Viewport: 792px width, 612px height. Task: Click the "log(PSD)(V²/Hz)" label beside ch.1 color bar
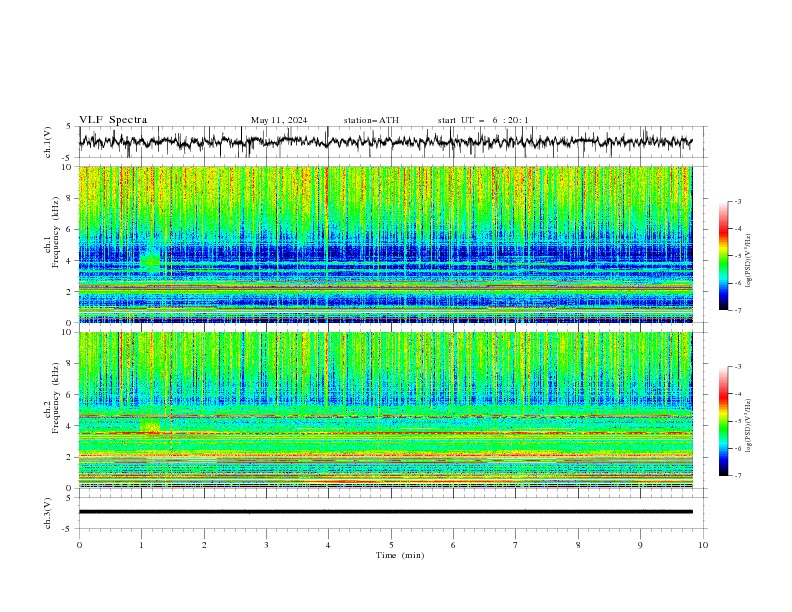pyautogui.click(x=749, y=261)
